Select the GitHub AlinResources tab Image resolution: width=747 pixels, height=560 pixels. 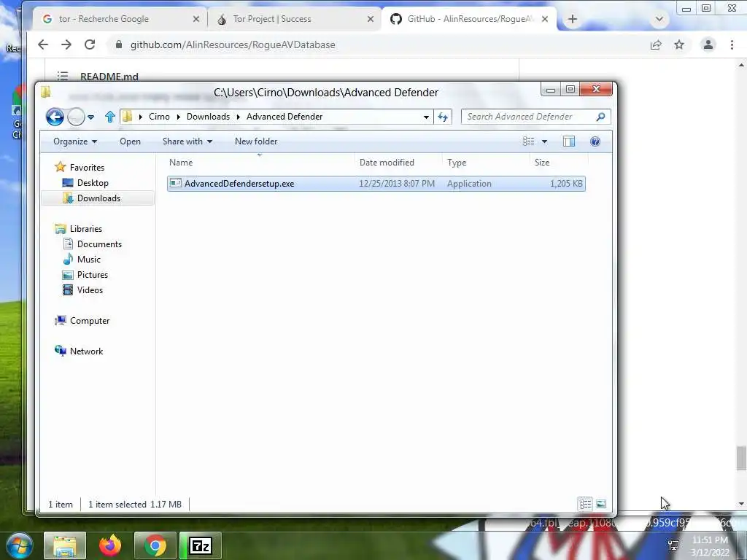click(x=469, y=19)
